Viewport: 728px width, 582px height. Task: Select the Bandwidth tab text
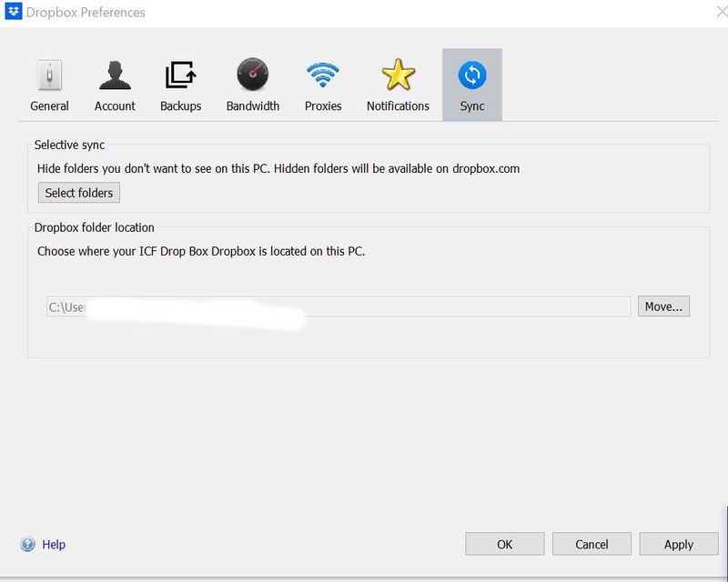pos(252,106)
